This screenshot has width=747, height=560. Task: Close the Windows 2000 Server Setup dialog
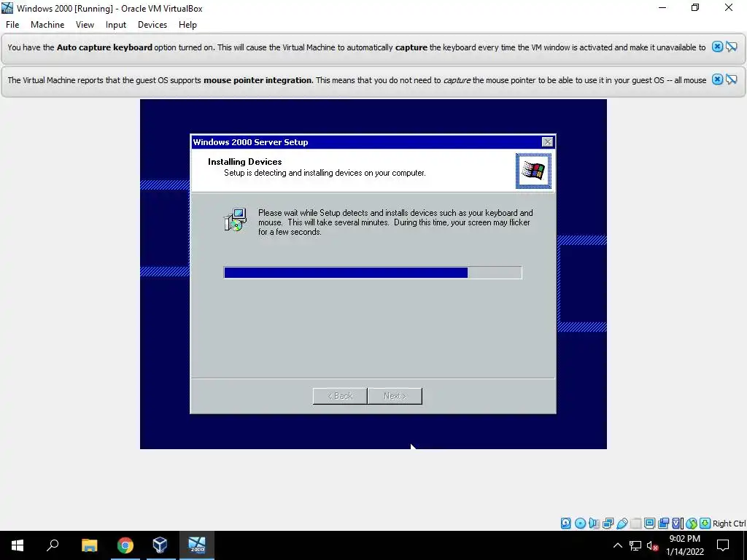(547, 142)
